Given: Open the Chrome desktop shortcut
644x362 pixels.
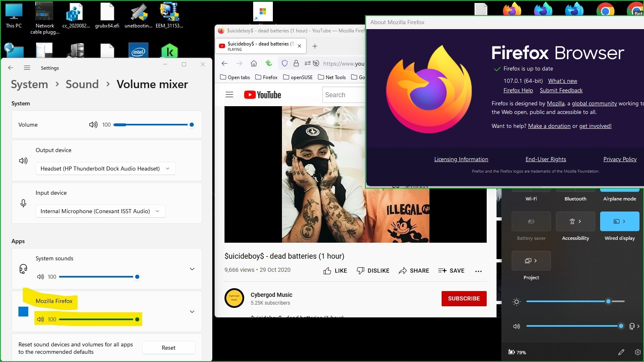Looking at the screenshot, I should coord(605,9).
